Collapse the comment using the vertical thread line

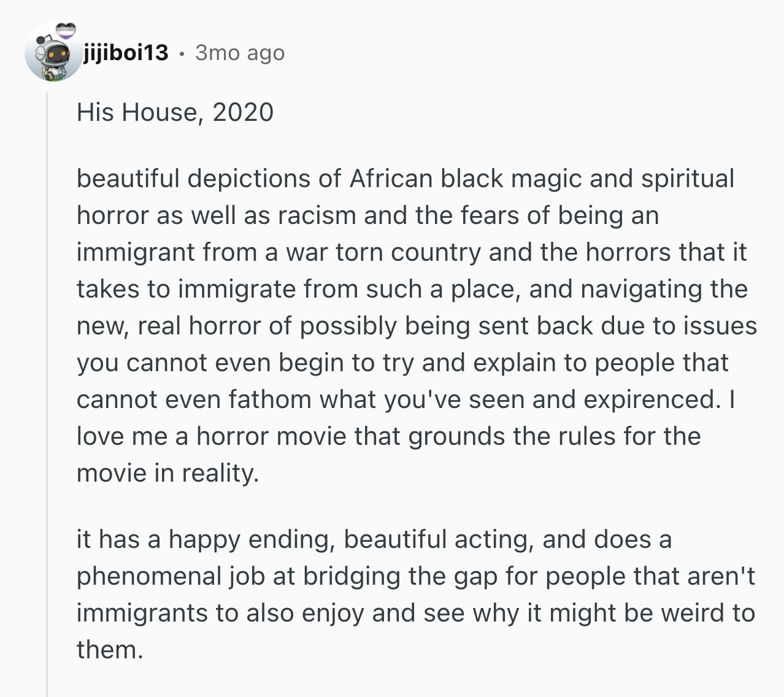point(47,393)
